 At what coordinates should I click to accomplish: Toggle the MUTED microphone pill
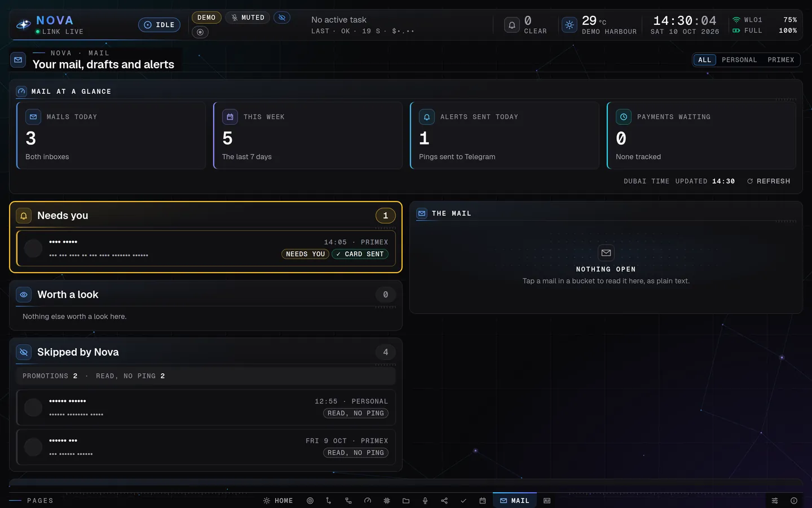pyautogui.click(x=248, y=17)
